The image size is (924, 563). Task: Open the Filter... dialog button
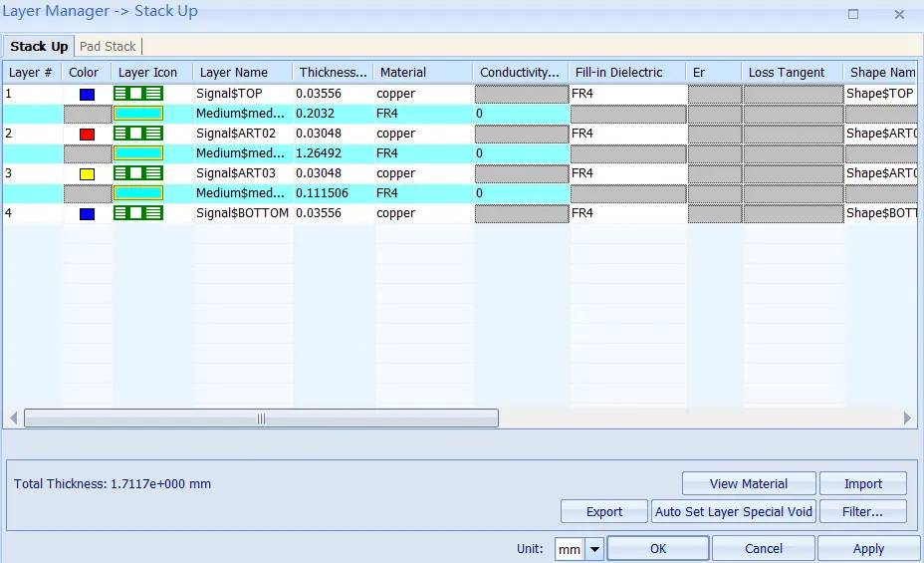(862, 512)
